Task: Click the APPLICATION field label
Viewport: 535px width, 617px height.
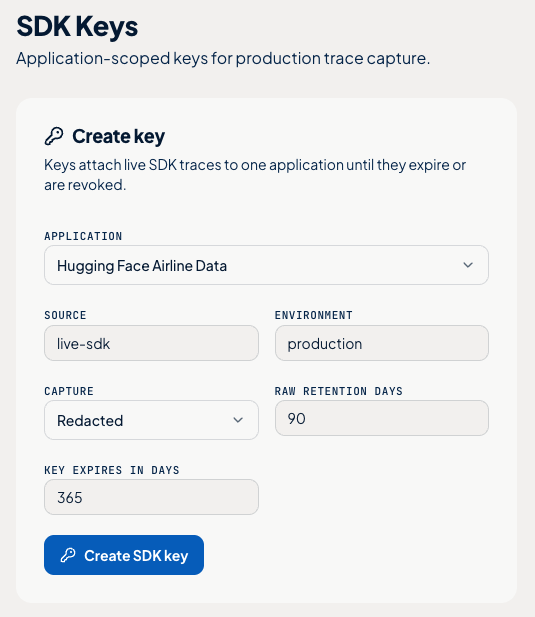Action: click(83, 236)
